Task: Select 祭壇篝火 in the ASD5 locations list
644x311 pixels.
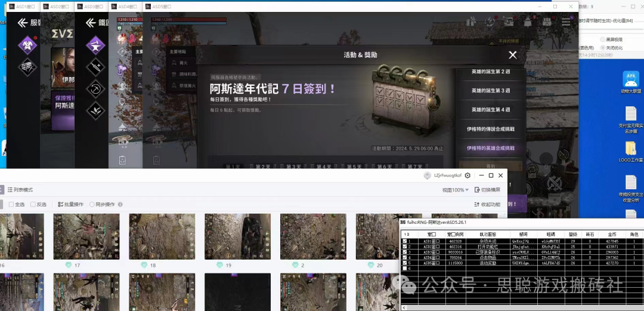Action: coord(182,85)
